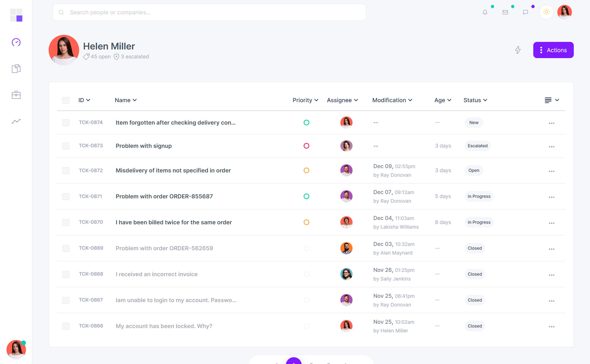The image size is (590, 364).
Task: Open ticket 'Problem with signup'
Action: [x=143, y=146]
